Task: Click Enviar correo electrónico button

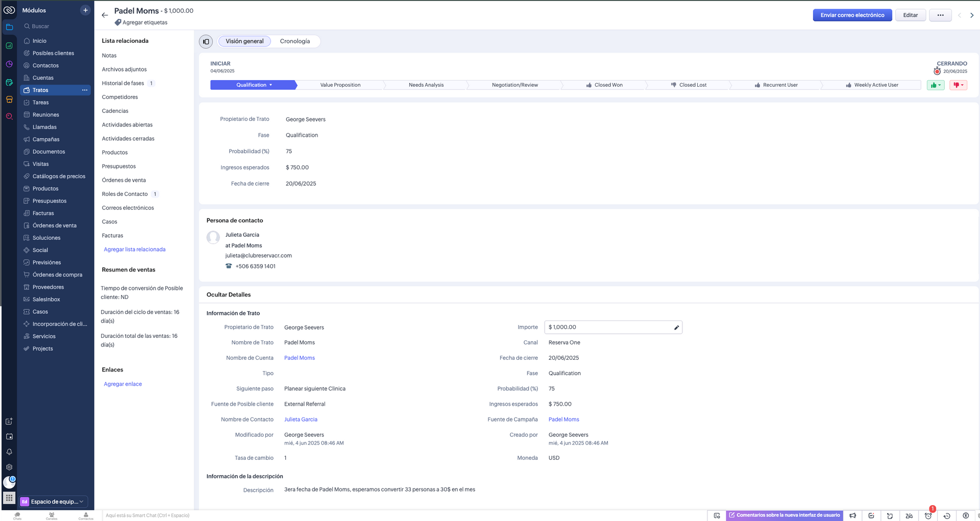Action: click(x=852, y=15)
